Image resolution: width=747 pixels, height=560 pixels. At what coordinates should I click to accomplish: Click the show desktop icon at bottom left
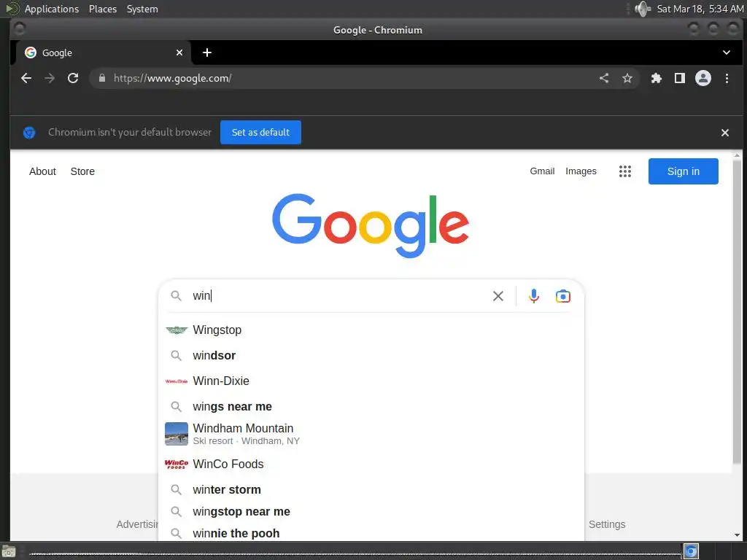(x=9, y=552)
